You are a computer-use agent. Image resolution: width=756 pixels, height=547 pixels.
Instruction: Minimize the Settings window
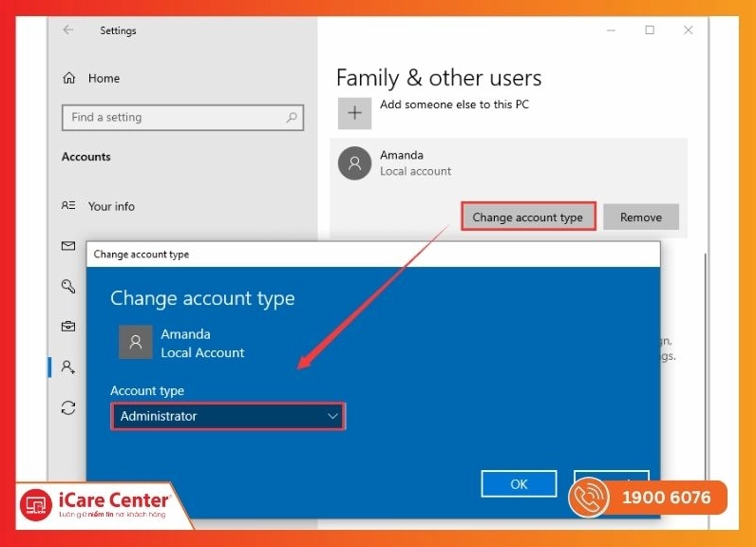point(611,30)
